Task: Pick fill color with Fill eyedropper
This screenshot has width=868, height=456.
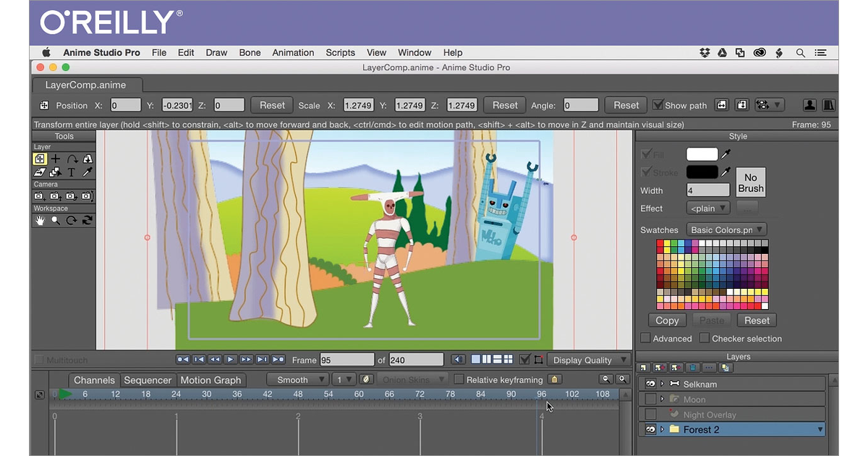Action: coord(726,154)
